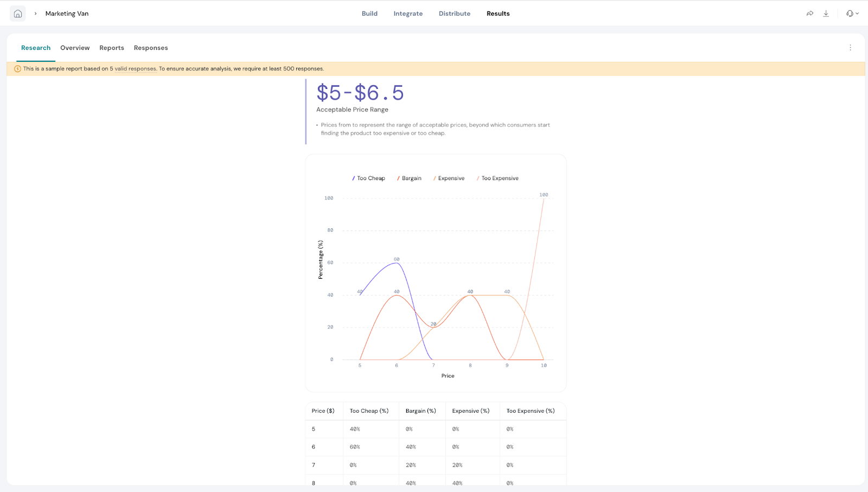
Task: Go to the home dashboard icon
Action: pyautogui.click(x=18, y=14)
